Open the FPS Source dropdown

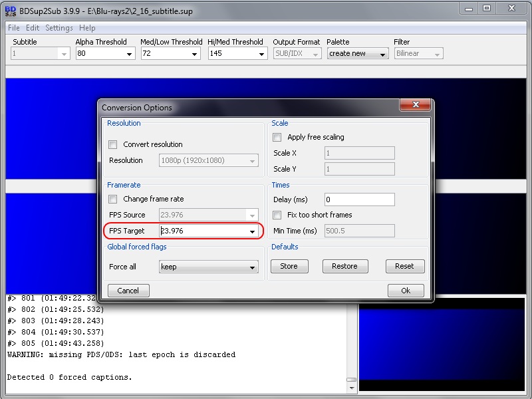[x=208, y=215]
